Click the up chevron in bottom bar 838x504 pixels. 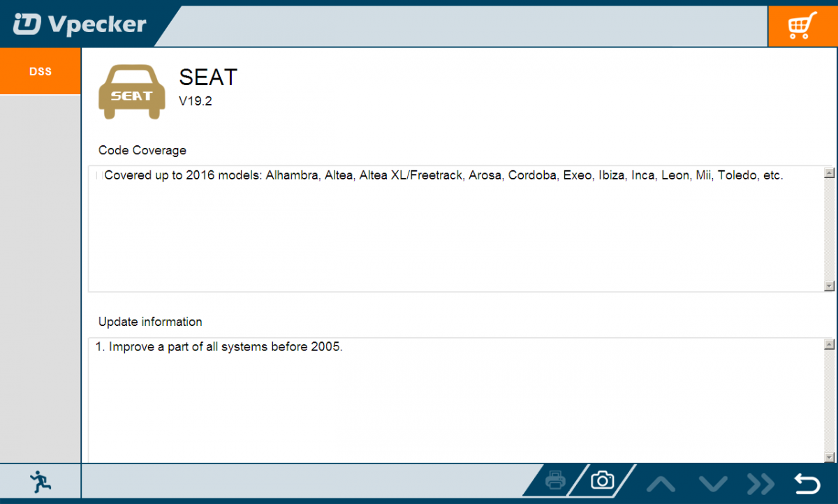point(661,483)
